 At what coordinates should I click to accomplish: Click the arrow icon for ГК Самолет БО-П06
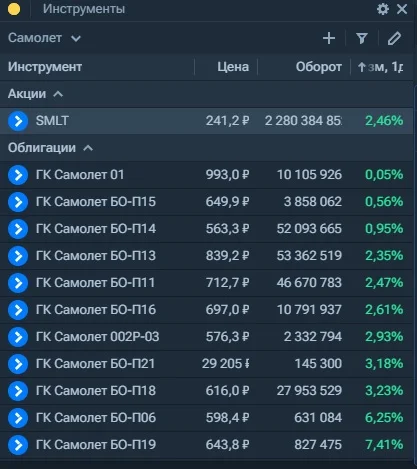coord(18,418)
